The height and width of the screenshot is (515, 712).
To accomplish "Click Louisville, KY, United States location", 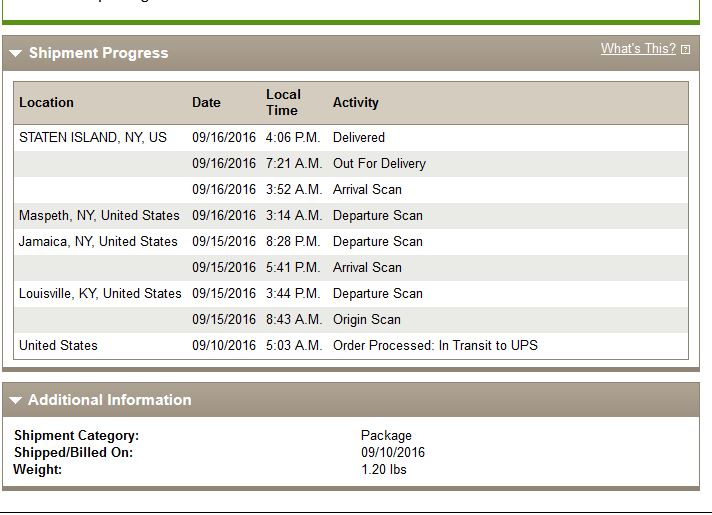I will pyautogui.click(x=100, y=293).
